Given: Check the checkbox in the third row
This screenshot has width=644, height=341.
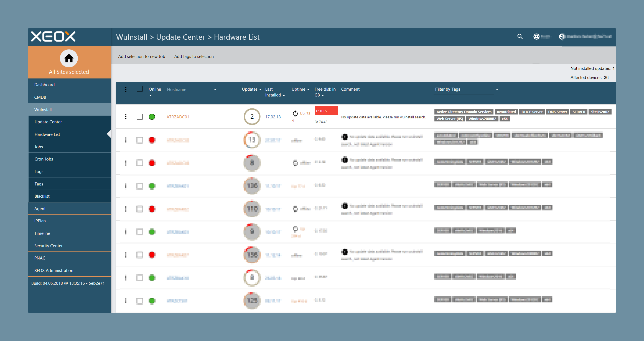Looking at the screenshot, I should 140,163.
